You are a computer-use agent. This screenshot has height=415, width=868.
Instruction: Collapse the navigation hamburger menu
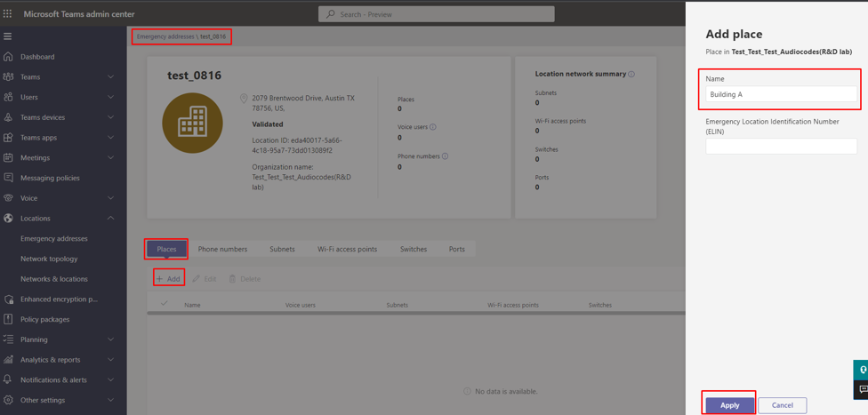click(8, 36)
